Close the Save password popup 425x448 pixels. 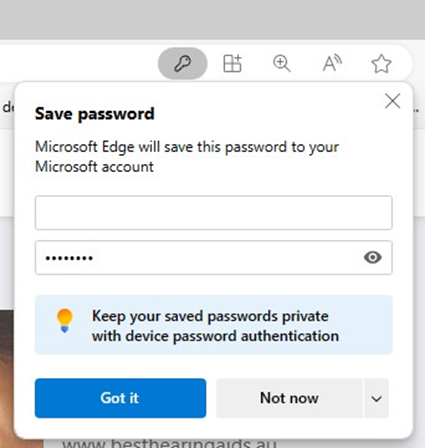(x=392, y=101)
